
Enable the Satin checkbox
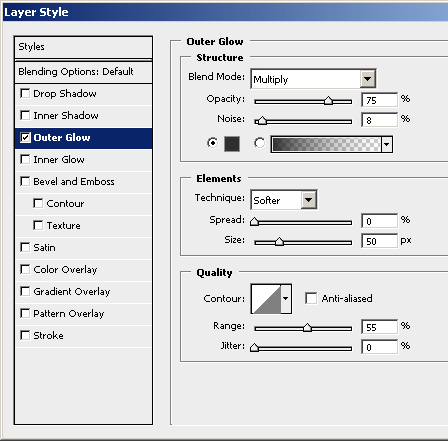click(x=25, y=247)
